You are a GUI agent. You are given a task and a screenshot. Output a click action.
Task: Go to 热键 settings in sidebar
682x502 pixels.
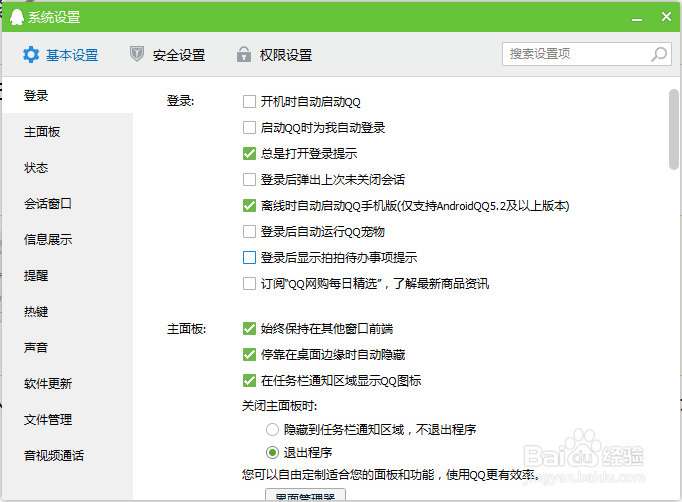coord(67,311)
